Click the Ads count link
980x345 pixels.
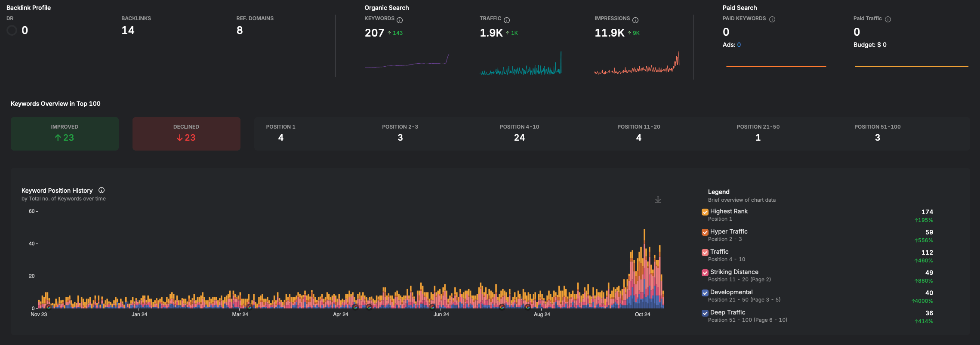click(x=739, y=45)
